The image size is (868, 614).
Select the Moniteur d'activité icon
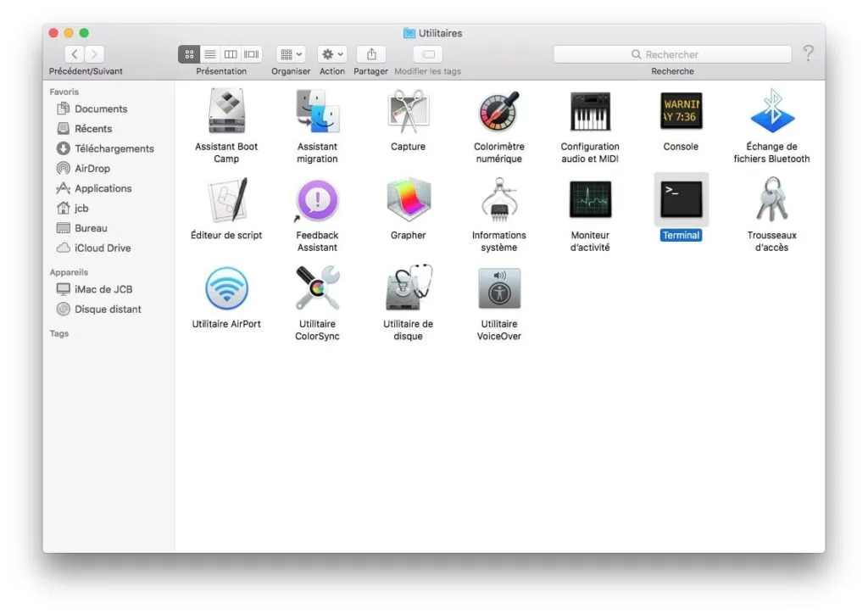tap(590, 199)
